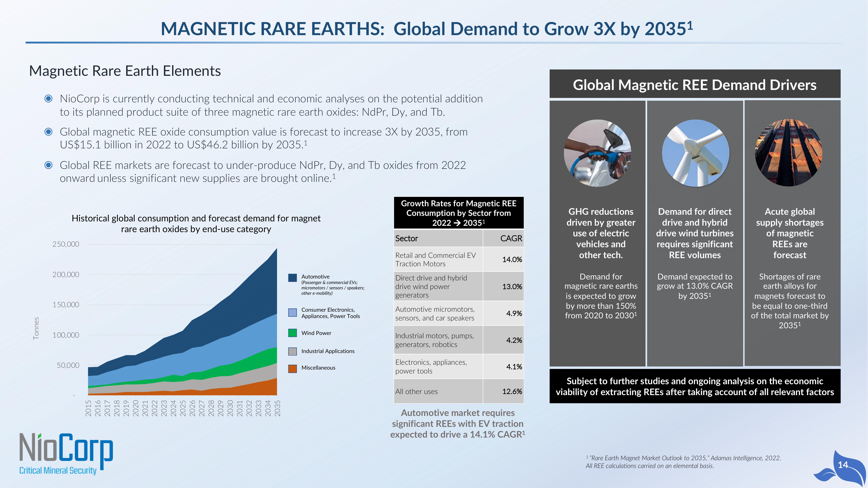This screenshot has height=488, width=868.
Task: Click the 'Sector' column header
Action: coord(438,238)
